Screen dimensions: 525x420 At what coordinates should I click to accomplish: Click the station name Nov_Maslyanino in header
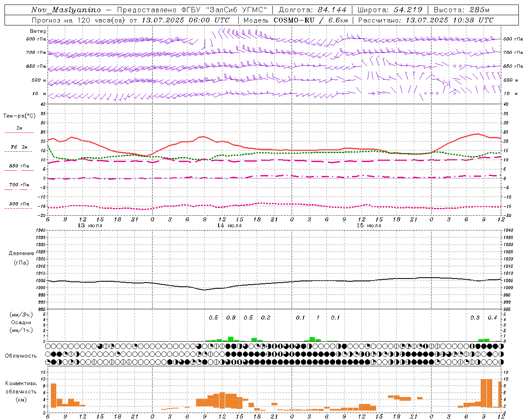click(x=66, y=10)
